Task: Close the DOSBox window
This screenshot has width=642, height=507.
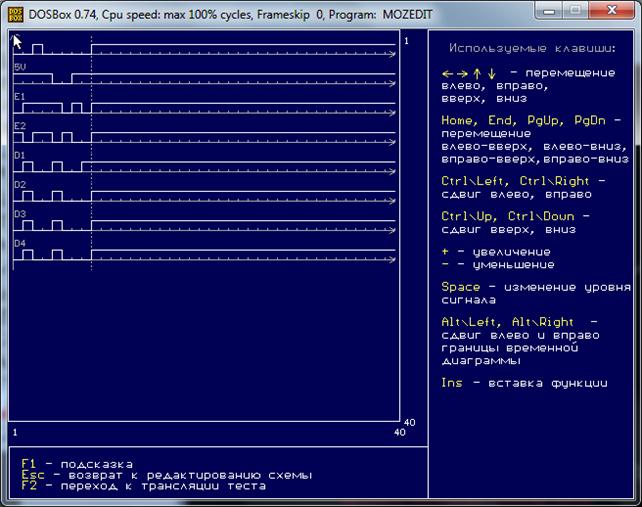Action: (x=612, y=11)
